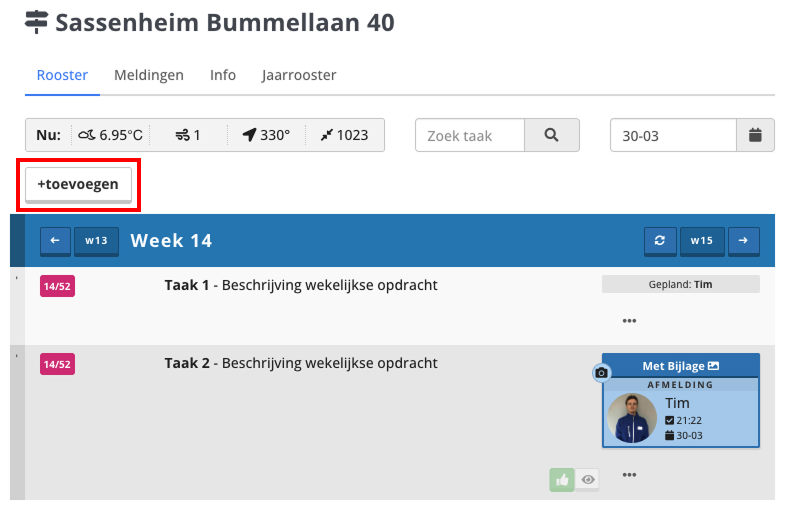Go to next week with right arrow
Image resolution: width=786 pixels, height=509 pixels.
point(743,241)
